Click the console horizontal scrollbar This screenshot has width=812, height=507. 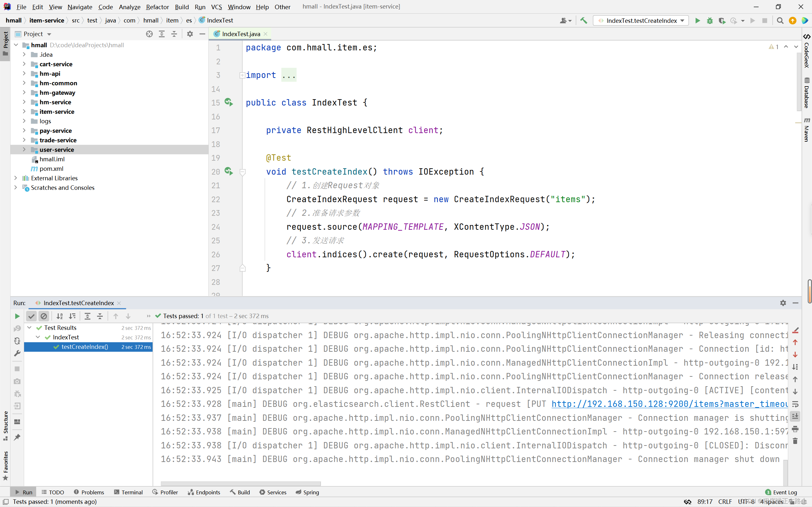pyautogui.click(x=240, y=484)
